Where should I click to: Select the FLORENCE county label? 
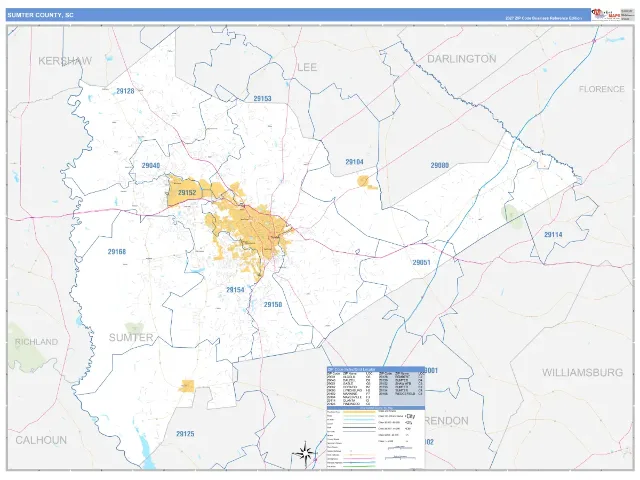tap(601, 89)
